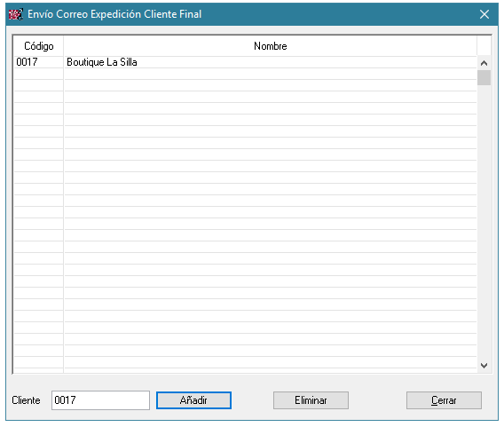
Task: Select the last empty row in grid
Action: click(245, 362)
